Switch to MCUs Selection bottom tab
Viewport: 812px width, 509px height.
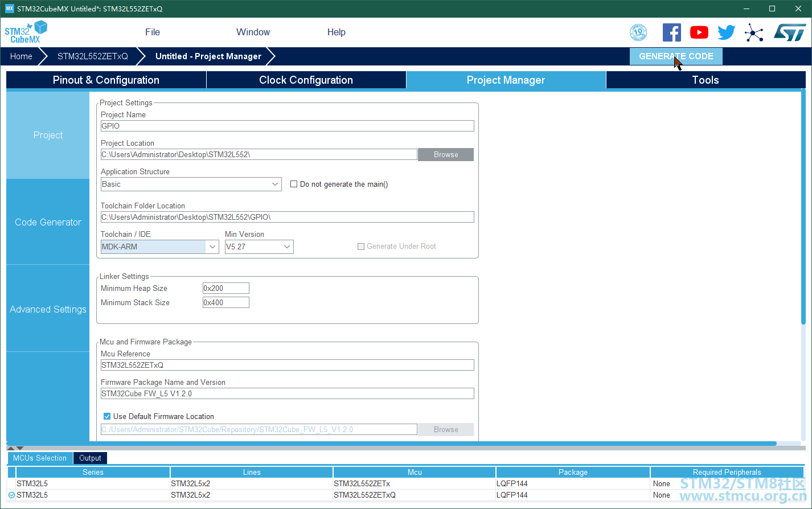tap(40, 458)
